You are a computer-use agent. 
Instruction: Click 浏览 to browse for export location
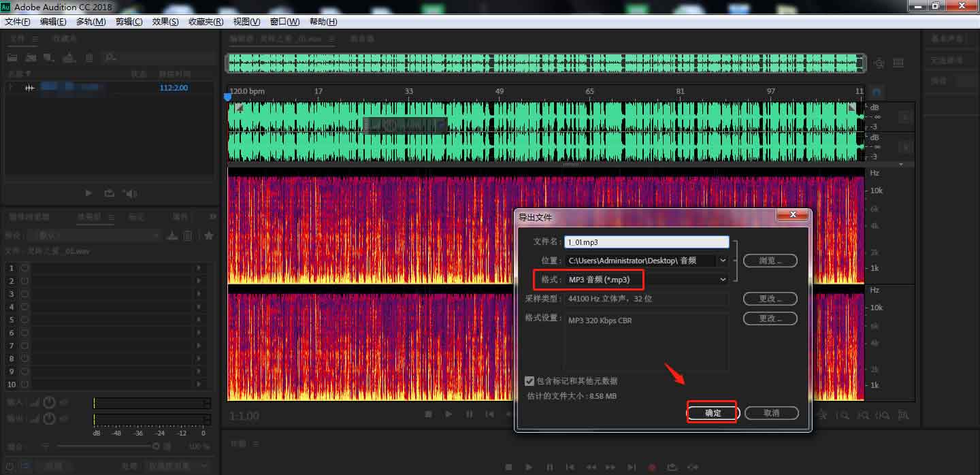[770, 261]
